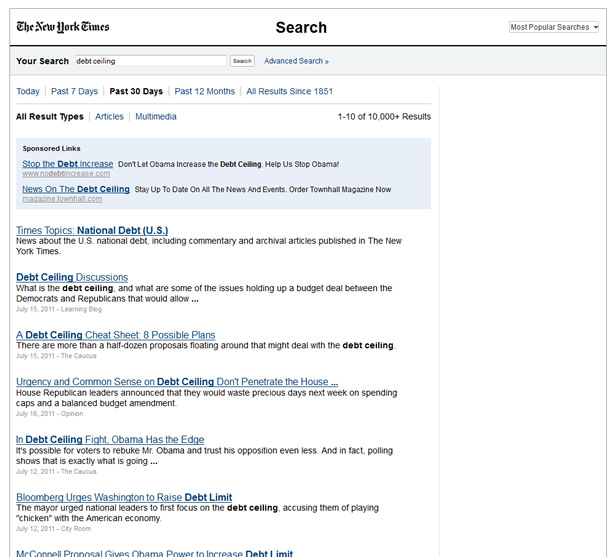Viewport: 615px width, 557px height.
Task: Visit www.nodebtincrease.com URL link
Action: coord(66,173)
